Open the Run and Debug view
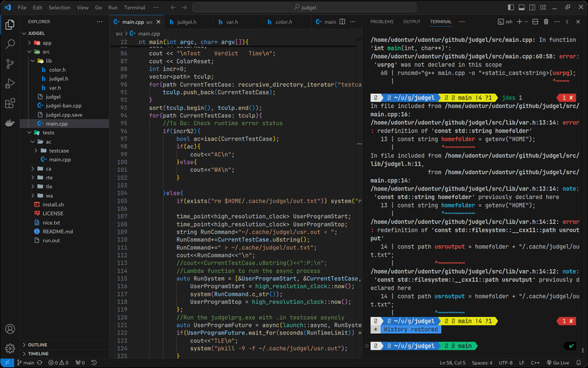Image resolution: width=588 pixels, height=368 pixels. point(10,84)
